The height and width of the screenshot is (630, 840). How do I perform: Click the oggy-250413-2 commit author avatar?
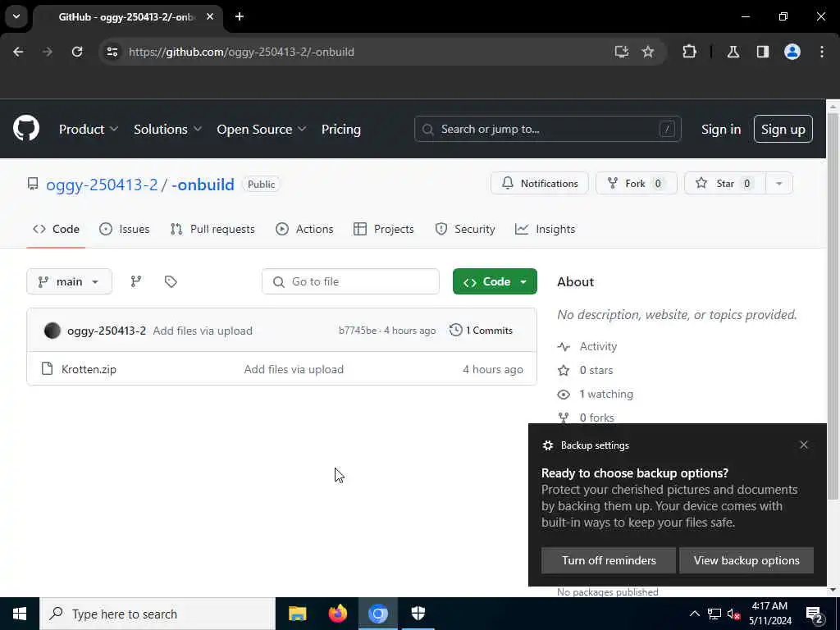(x=52, y=331)
